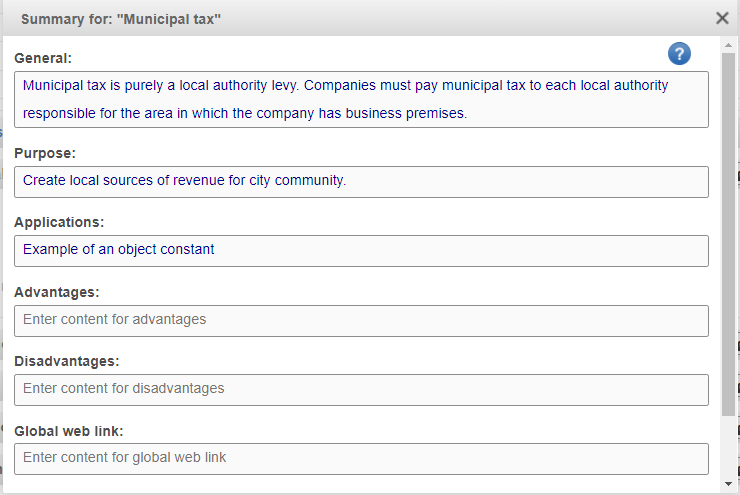Screen dimensions: 740x495
Task: Click the blue help question mark icon
Action: pos(679,54)
